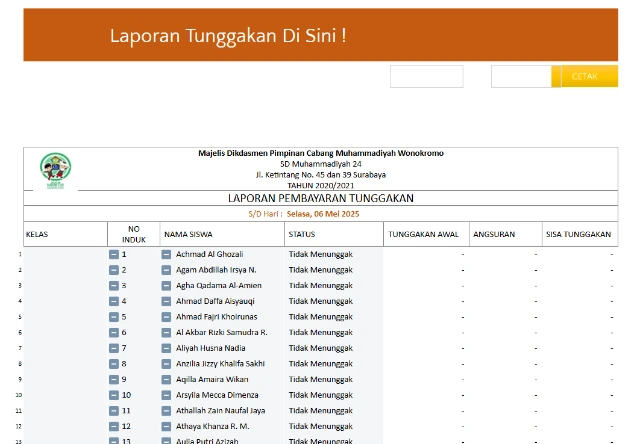This screenshot has width=640, height=444.
Task: Select the name Achmad Al Ghozali
Action: [209, 254]
